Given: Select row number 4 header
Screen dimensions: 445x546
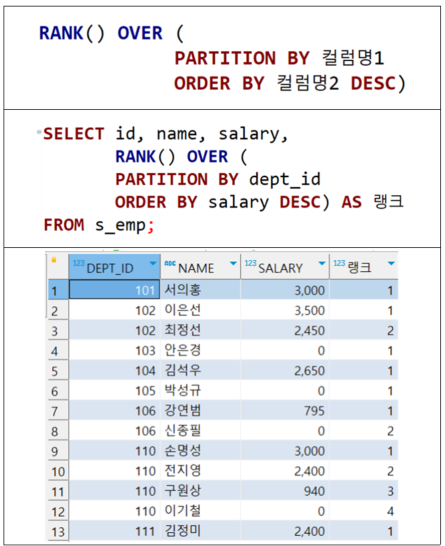Looking at the screenshot, I should (x=58, y=351).
